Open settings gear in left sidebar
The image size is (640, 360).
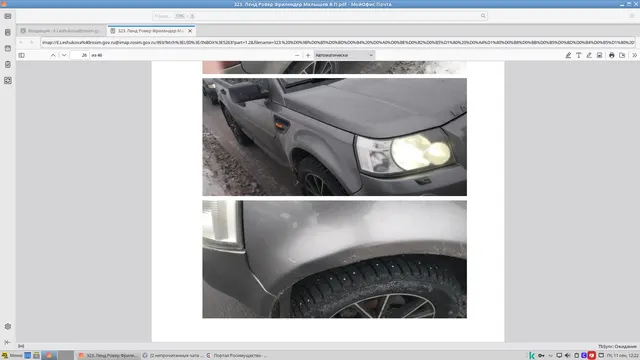tap(8, 327)
